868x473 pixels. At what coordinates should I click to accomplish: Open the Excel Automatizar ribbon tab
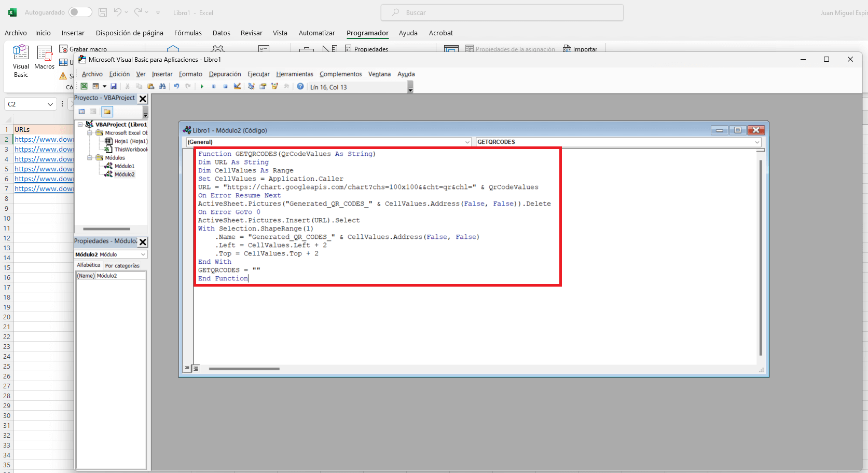317,33
